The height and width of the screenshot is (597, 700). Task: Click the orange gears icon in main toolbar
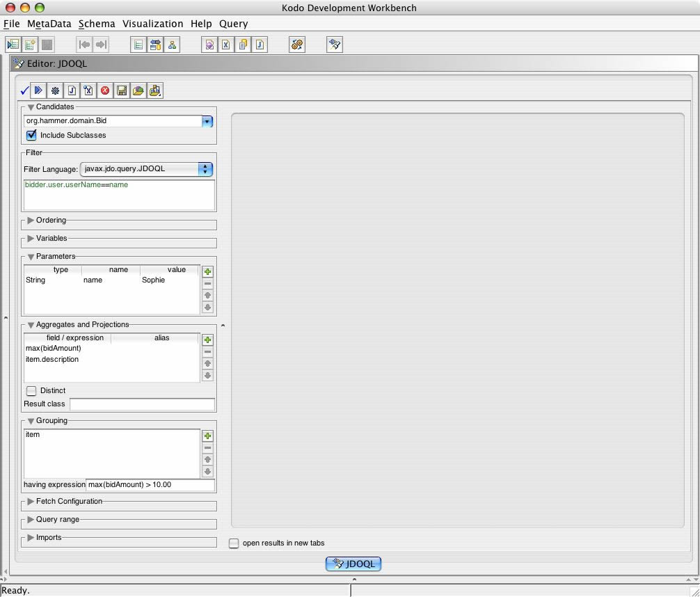pyautogui.click(x=297, y=45)
